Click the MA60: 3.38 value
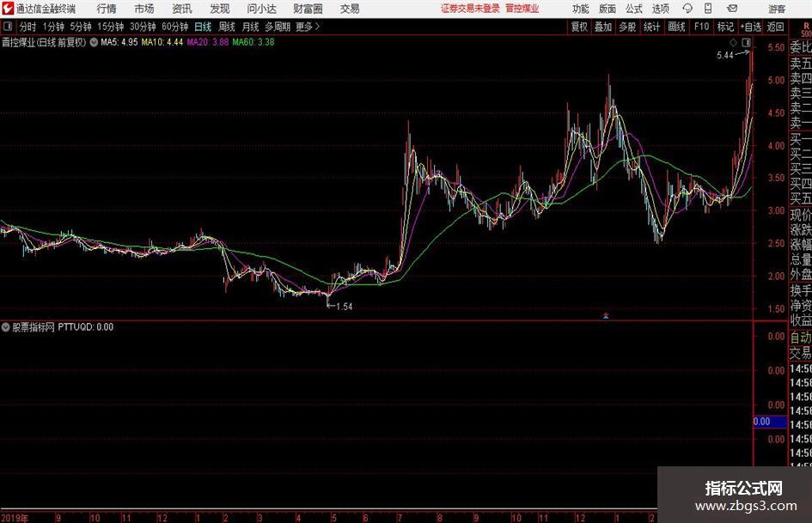Image resolution: width=812 pixels, height=523 pixels. tap(253, 42)
